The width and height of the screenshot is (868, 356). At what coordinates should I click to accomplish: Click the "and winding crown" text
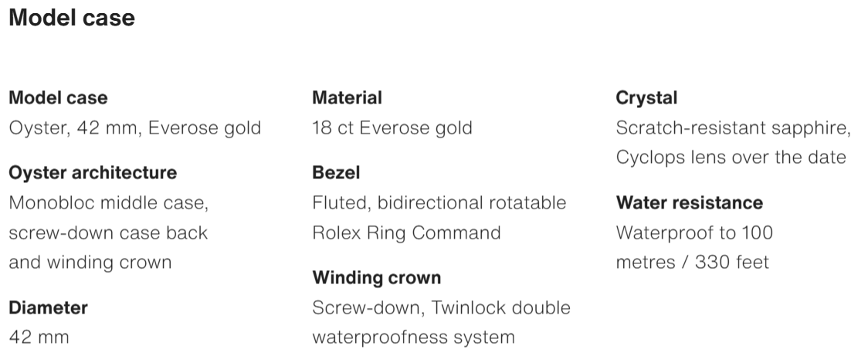coord(90,262)
